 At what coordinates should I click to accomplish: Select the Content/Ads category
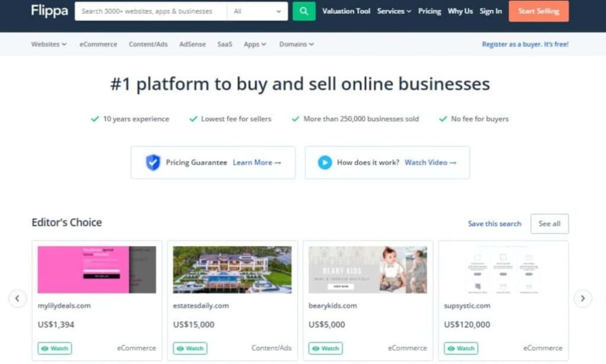click(x=148, y=44)
